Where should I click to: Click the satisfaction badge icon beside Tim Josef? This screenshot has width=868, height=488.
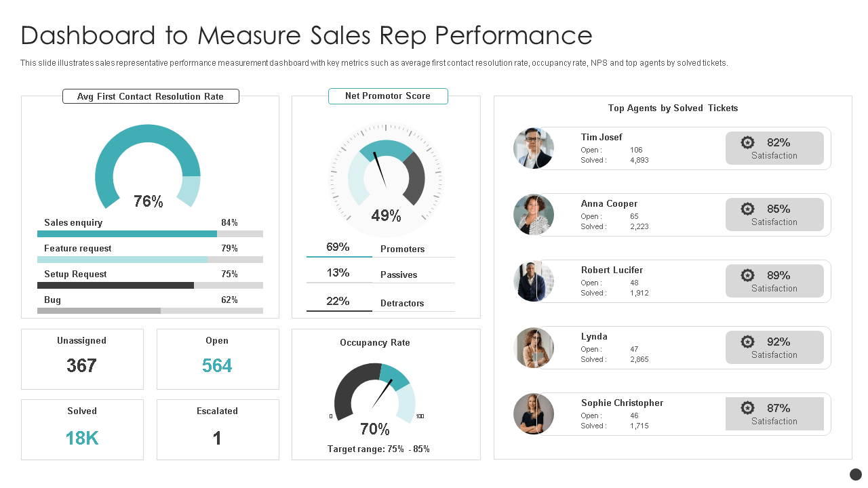click(x=747, y=142)
